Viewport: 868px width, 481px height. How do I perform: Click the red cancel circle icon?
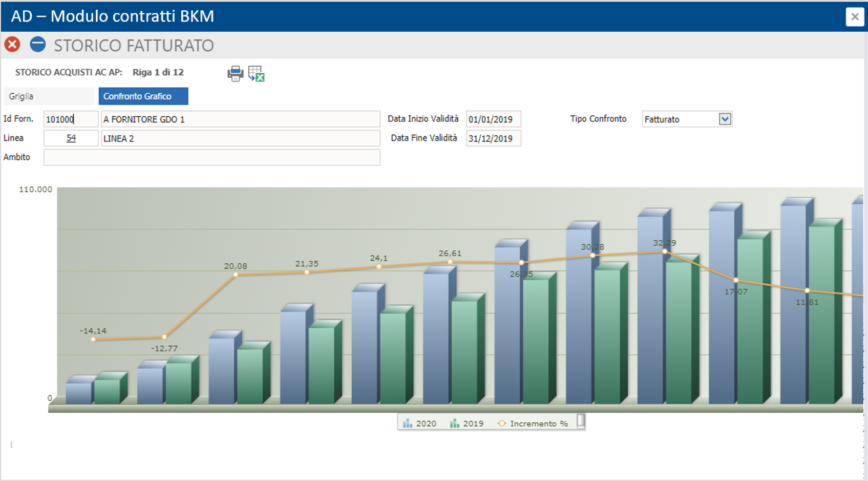coord(12,45)
